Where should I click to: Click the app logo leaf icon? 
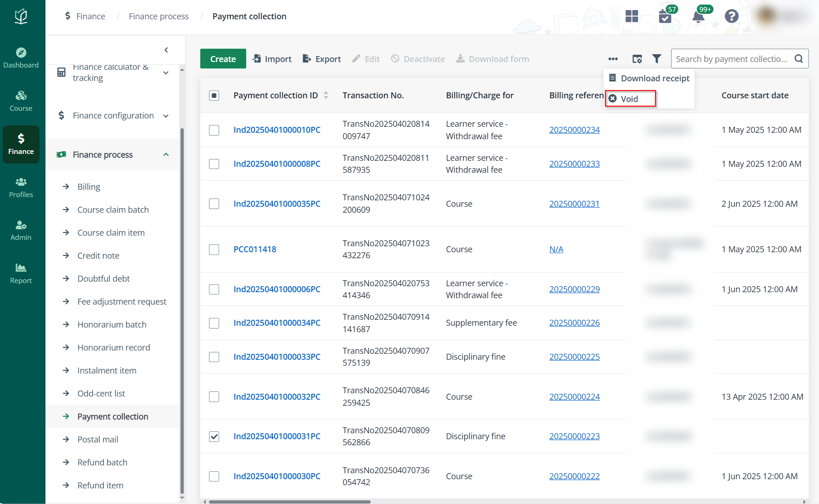point(21,17)
